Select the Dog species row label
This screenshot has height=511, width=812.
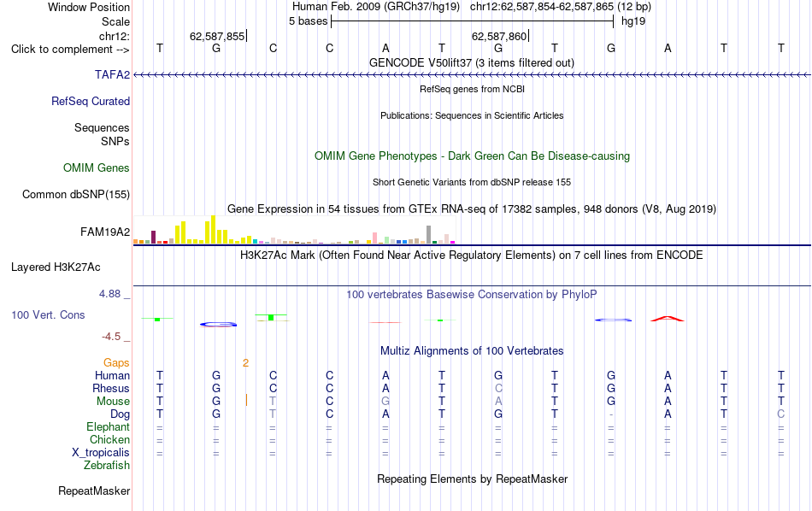[121, 414]
